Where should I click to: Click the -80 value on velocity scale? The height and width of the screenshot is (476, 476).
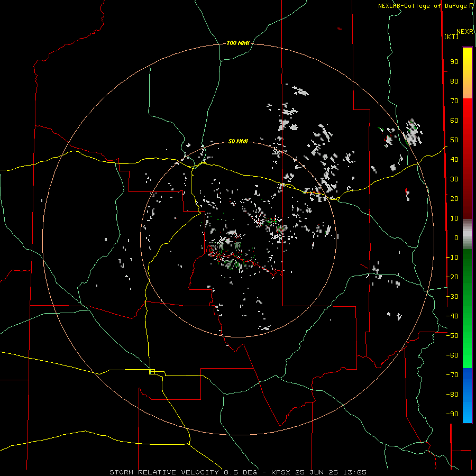[452, 395]
